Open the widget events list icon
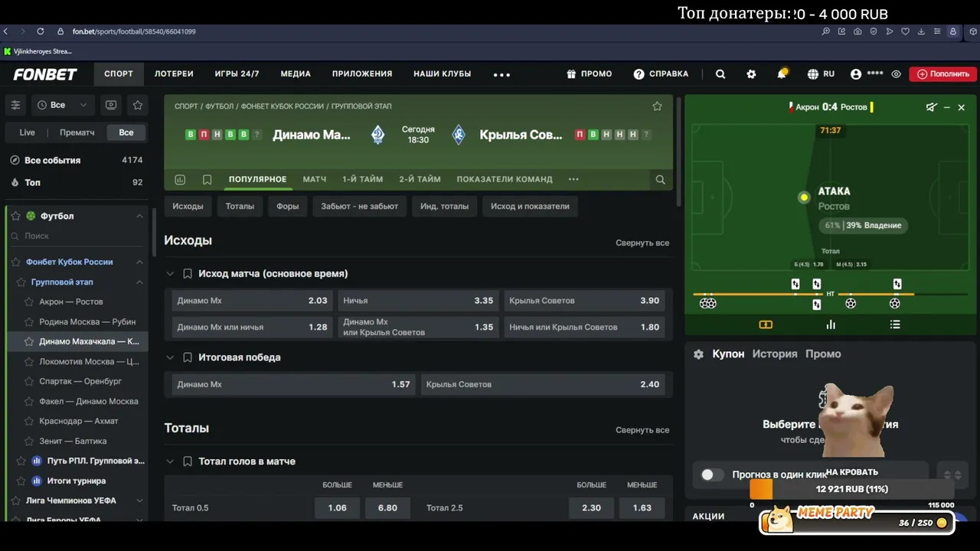Viewport: 980px width, 551px height. 895,324
